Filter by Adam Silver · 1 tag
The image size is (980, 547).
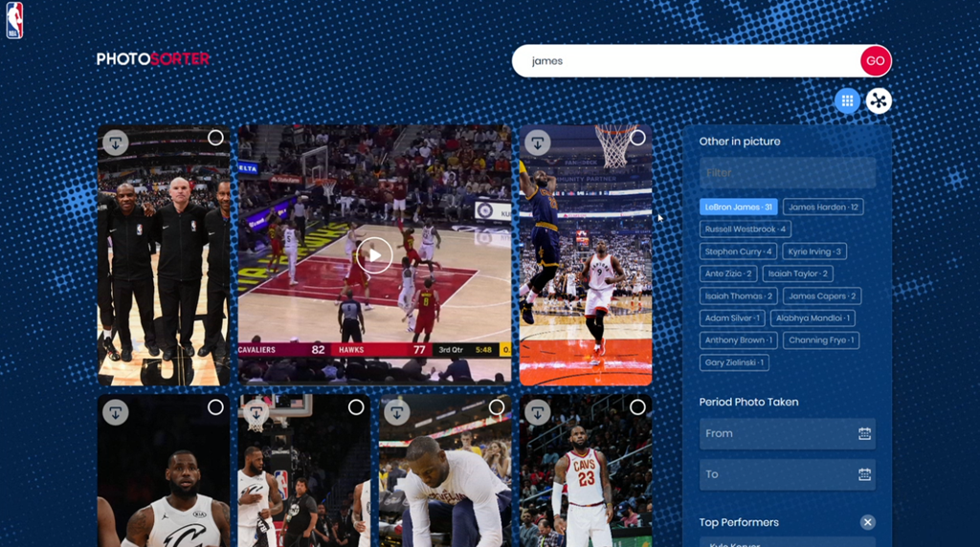coord(732,317)
